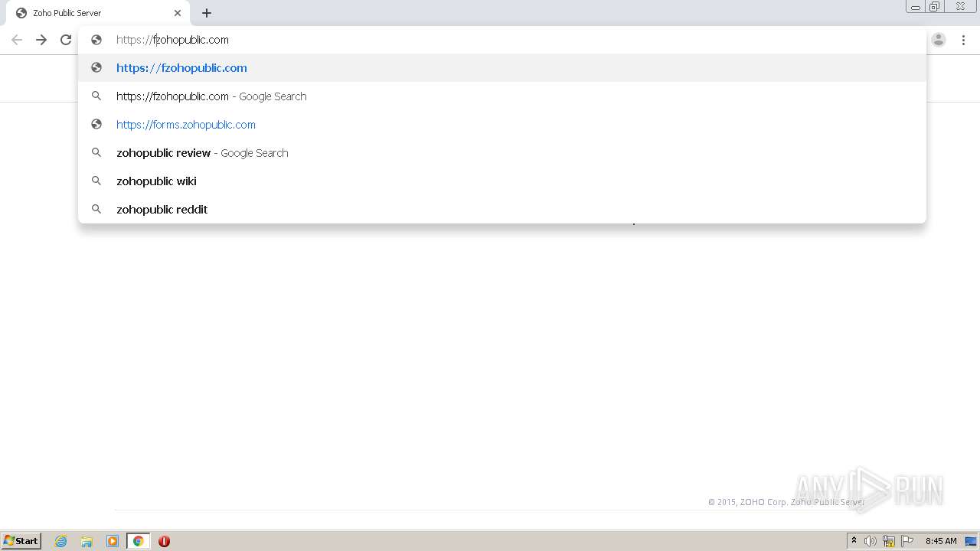Minimize the Chrome window

click(916, 7)
